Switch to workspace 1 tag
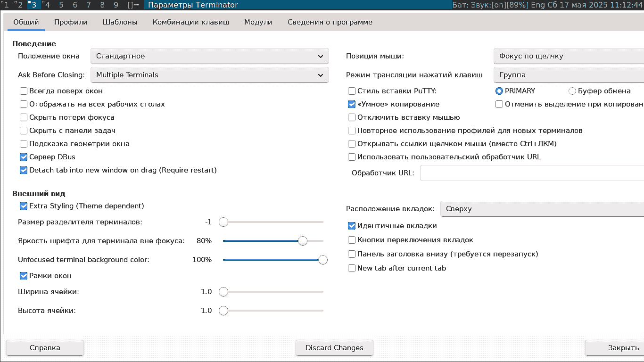The height and width of the screenshot is (362, 644). click(7, 5)
